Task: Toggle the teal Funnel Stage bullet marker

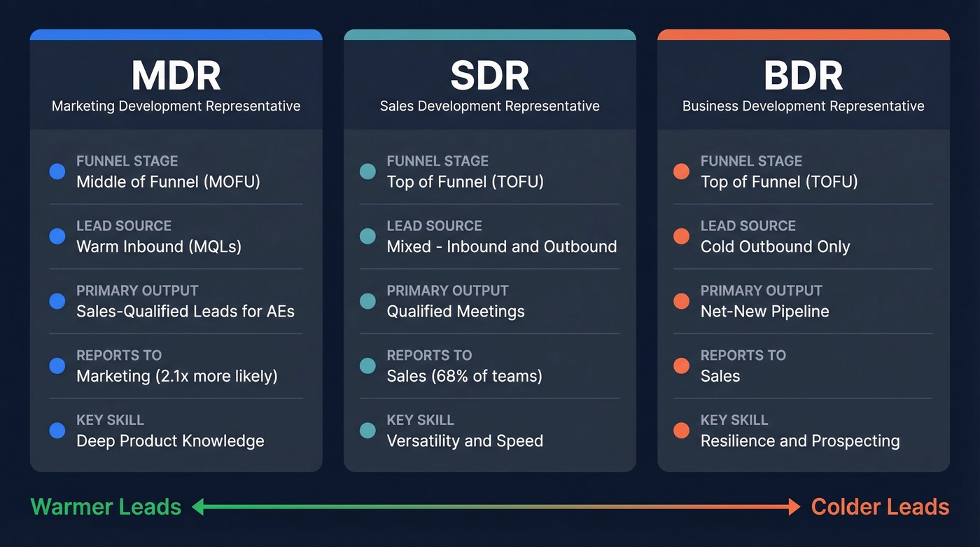Action: [367, 172]
